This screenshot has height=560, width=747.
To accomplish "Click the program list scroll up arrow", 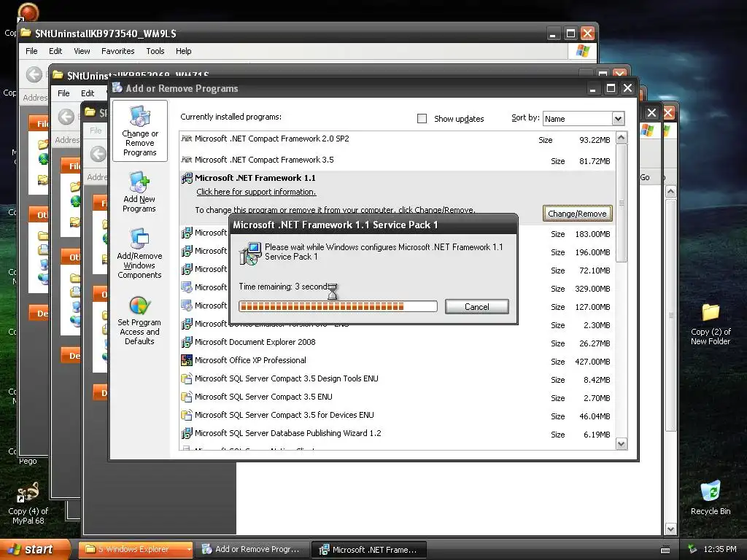I will click(622, 138).
